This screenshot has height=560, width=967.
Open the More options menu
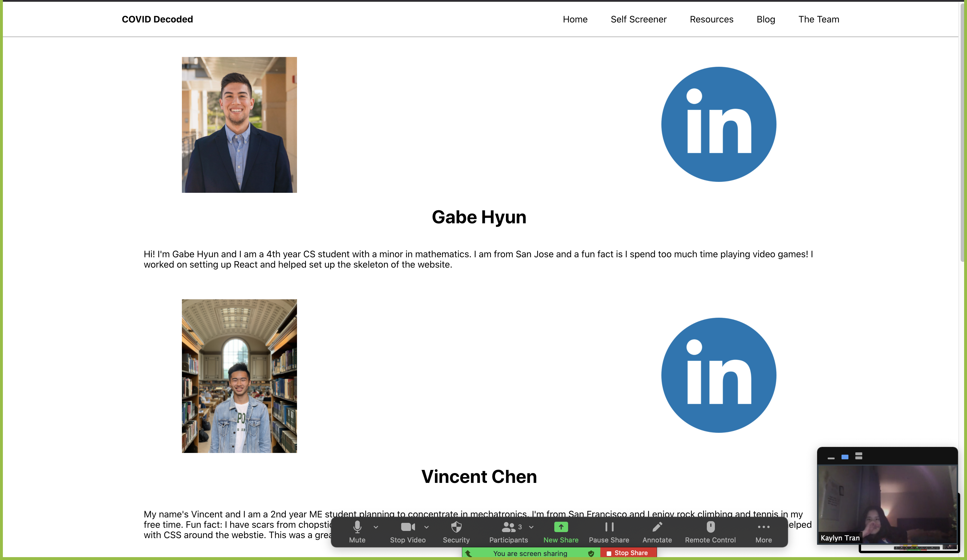(764, 531)
